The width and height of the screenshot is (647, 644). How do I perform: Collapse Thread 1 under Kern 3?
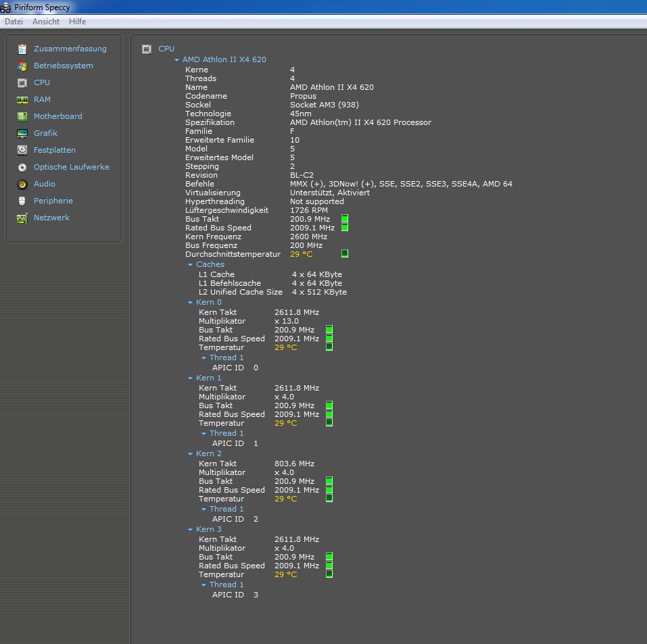[x=204, y=585]
